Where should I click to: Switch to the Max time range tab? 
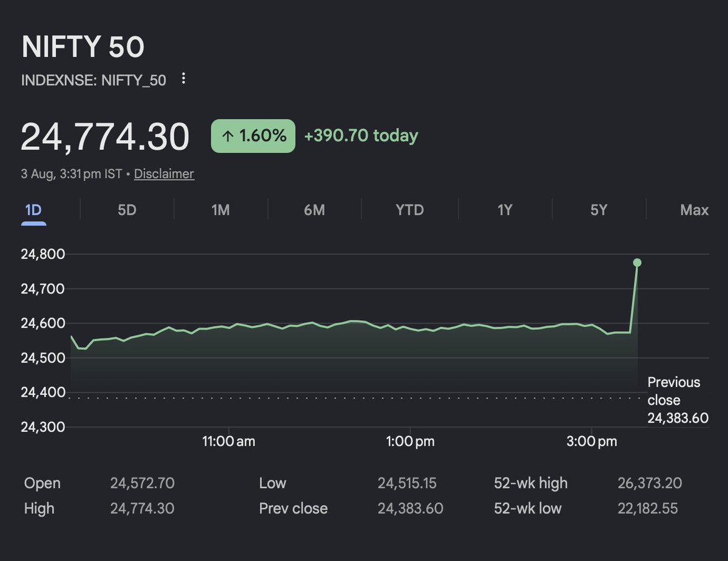pyautogui.click(x=694, y=210)
